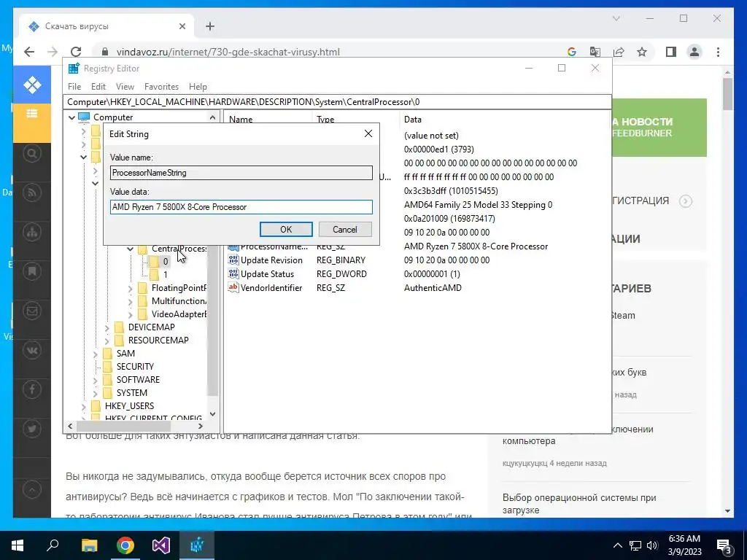Close the Edit String dialog
The height and width of the screenshot is (560, 747).
point(368,134)
